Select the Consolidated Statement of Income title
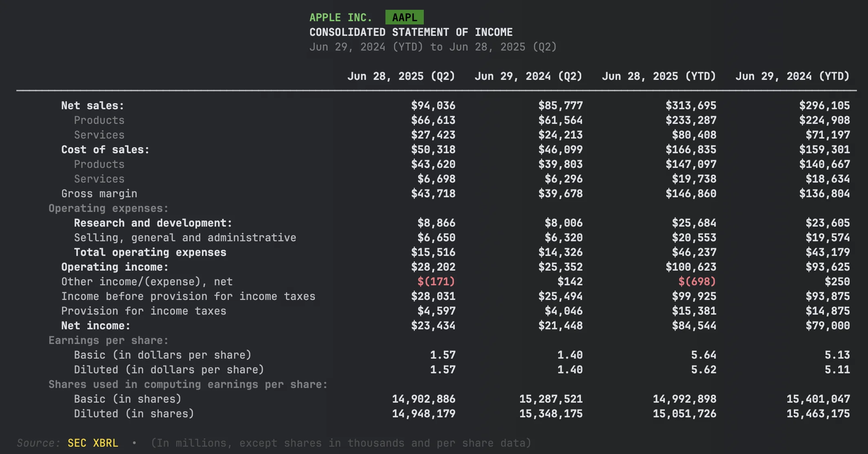The image size is (868, 454). click(411, 32)
